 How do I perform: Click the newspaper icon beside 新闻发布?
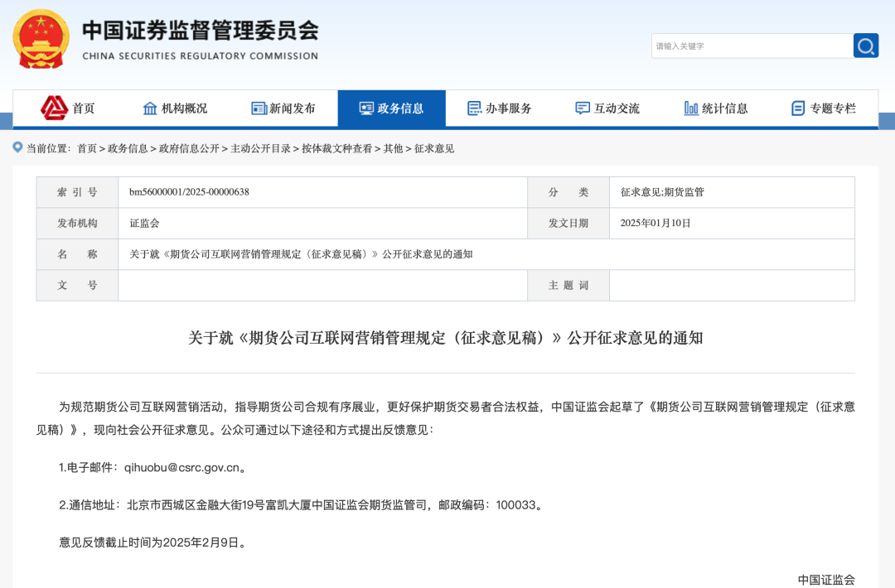[x=259, y=108]
